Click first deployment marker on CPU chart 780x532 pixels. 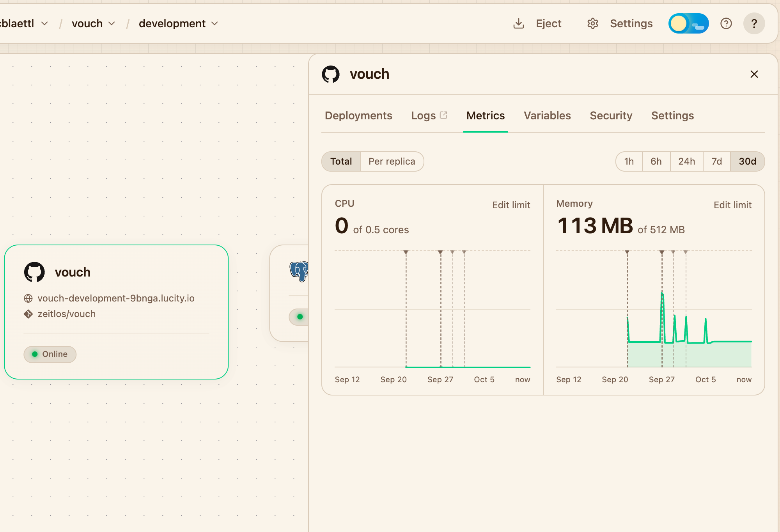[x=406, y=253]
